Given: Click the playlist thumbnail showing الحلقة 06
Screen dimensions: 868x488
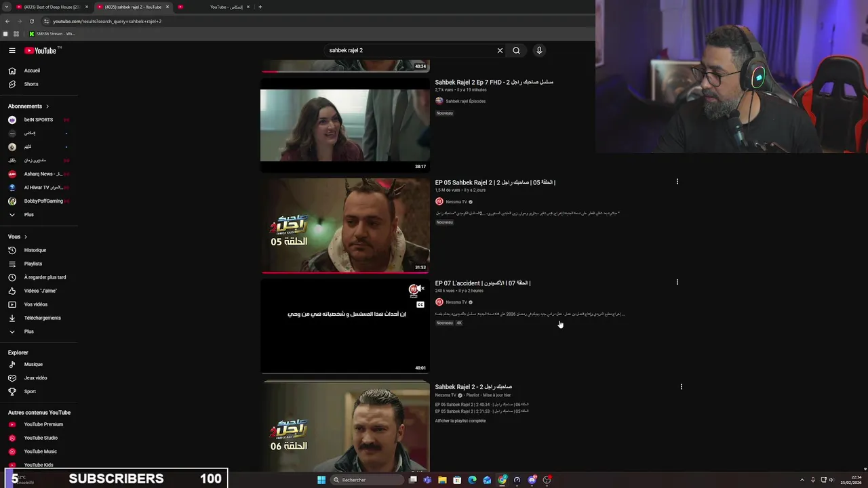Looking at the screenshot, I should pyautogui.click(x=345, y=427).
